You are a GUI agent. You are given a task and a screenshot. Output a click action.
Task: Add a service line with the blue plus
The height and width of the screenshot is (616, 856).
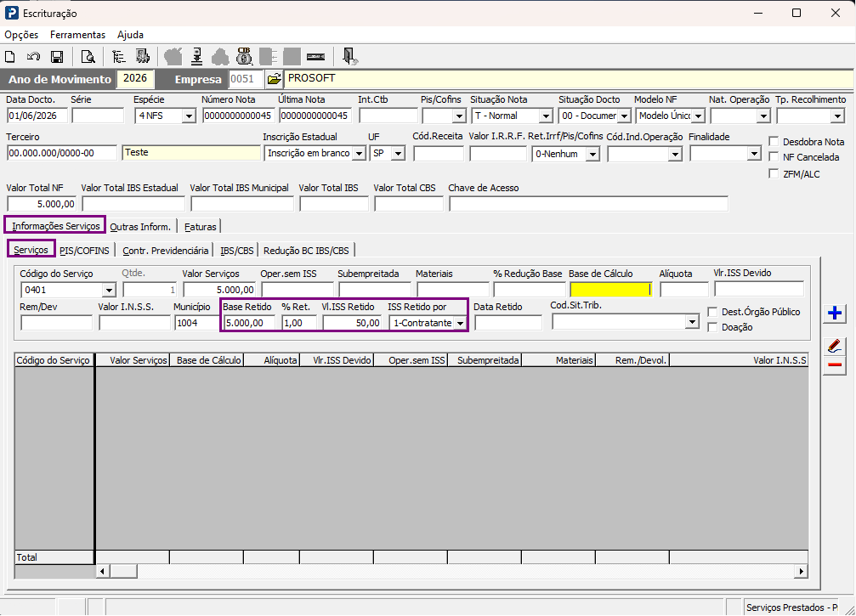pos(834,313)
